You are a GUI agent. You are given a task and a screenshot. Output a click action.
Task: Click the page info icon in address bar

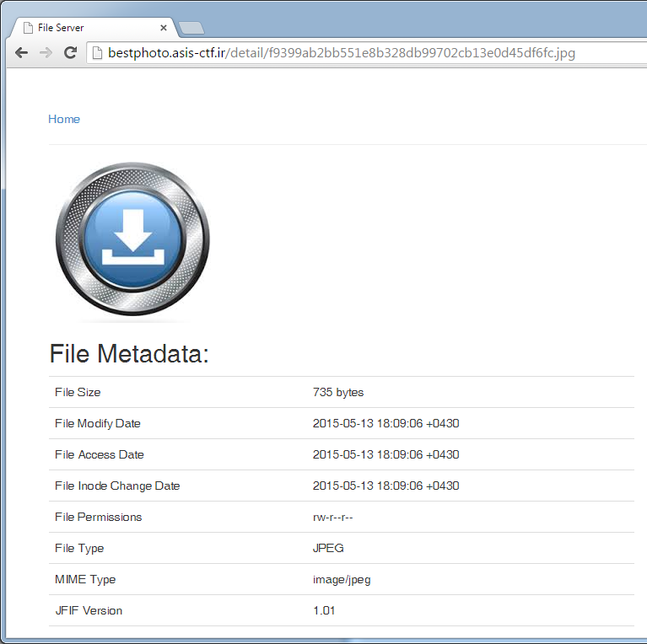click(x=98, y=53)
